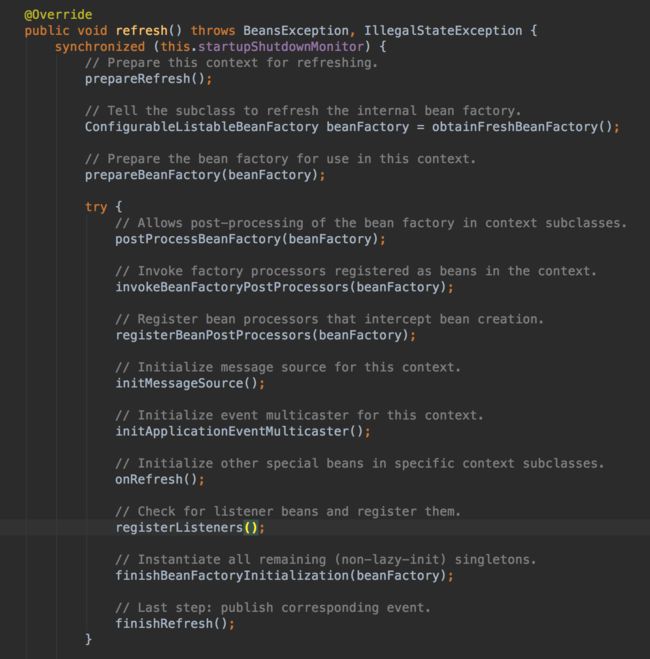Click comment 'Register bean processors that intercept'

329,319
